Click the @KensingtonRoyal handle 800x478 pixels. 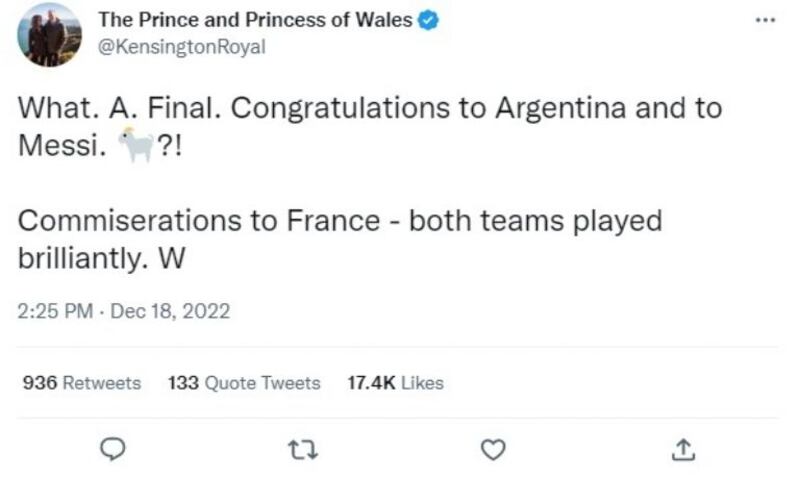[181, 47]
